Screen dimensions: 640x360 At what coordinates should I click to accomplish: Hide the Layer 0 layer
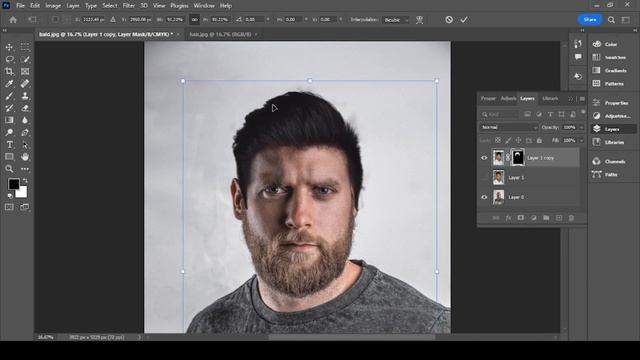(484, 197)
